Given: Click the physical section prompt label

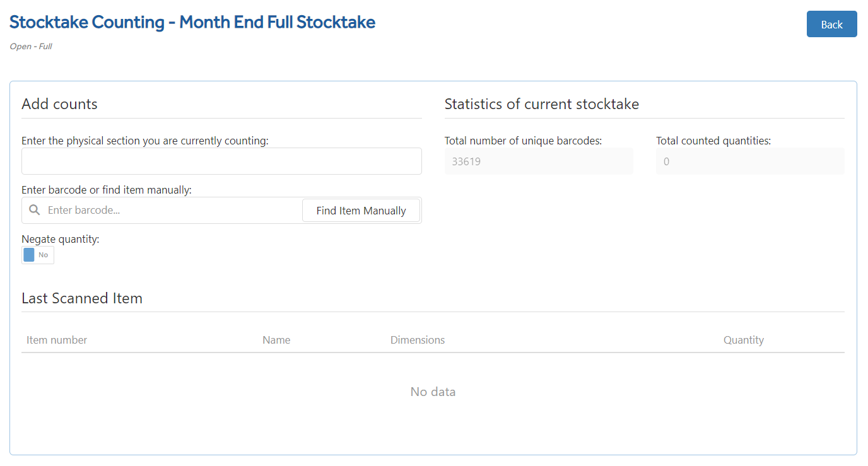Looking at the screenshot, I should [145, 141].
